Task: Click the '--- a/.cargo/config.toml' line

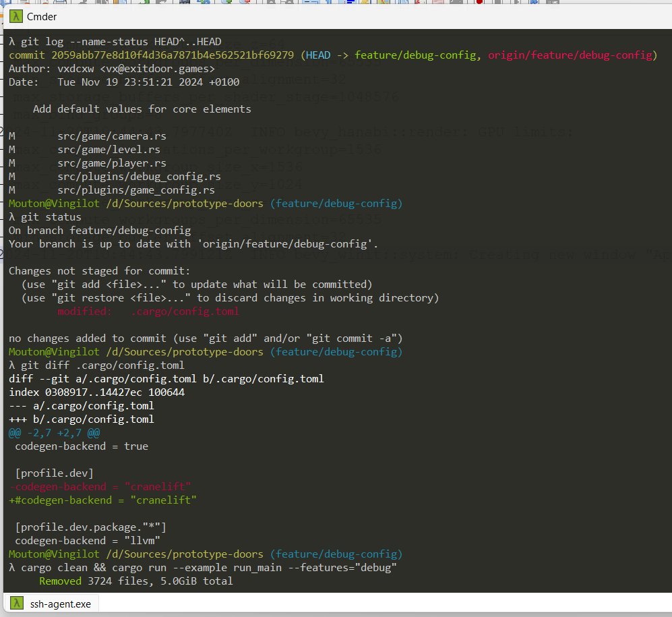Action: [x=82, y=406]
